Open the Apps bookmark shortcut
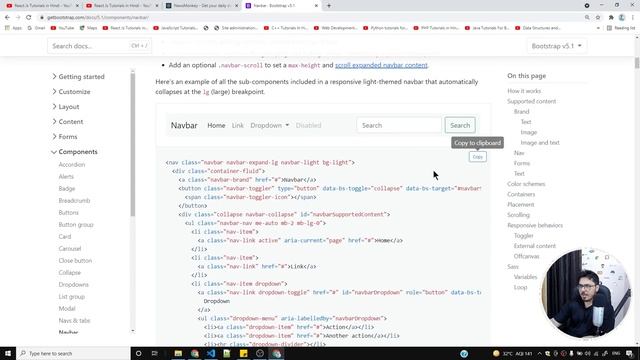Viewport: 640px width, 360px height. tap(13, 28)
